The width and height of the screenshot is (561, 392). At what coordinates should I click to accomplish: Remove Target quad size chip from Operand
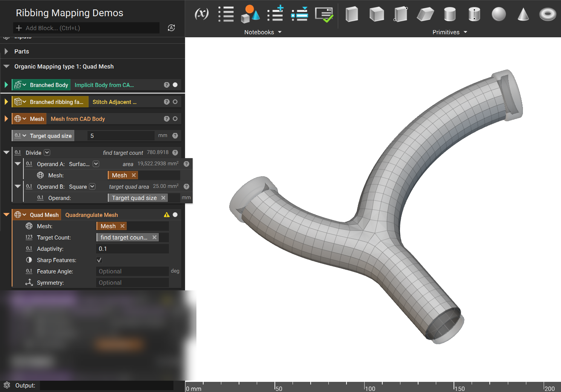(x=163, y=198)
